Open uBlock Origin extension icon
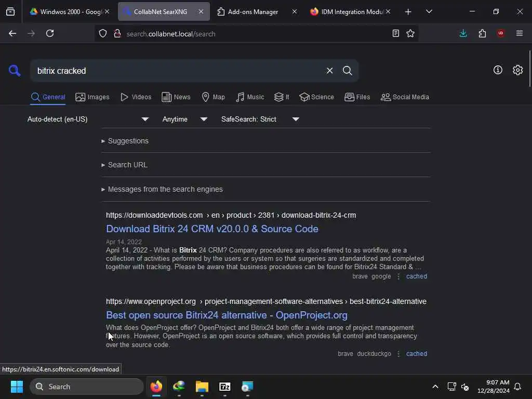This screenshot has width=532, height=399. 501,33
